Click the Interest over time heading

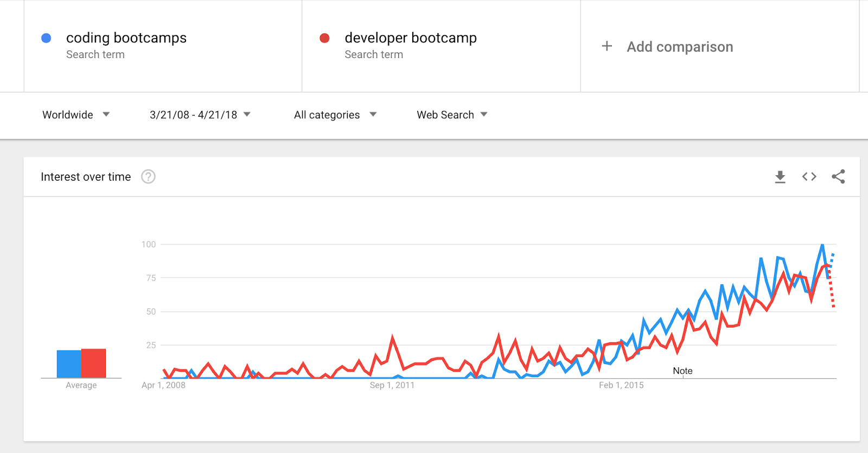point(86,177)
